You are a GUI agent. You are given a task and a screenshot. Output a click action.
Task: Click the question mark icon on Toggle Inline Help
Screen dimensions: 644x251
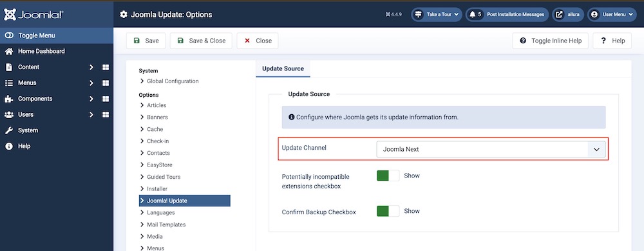[x=523, y=41]
